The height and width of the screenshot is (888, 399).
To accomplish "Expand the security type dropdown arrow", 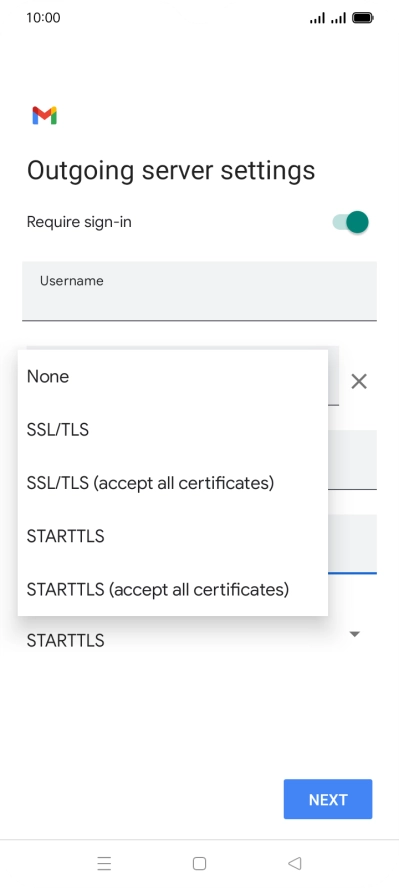I will 355,634.
